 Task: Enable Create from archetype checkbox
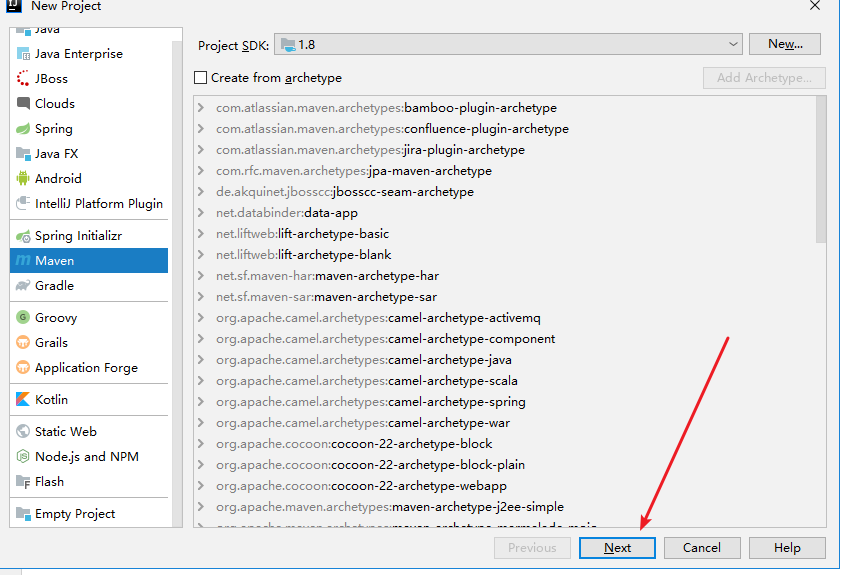[201, 78]
